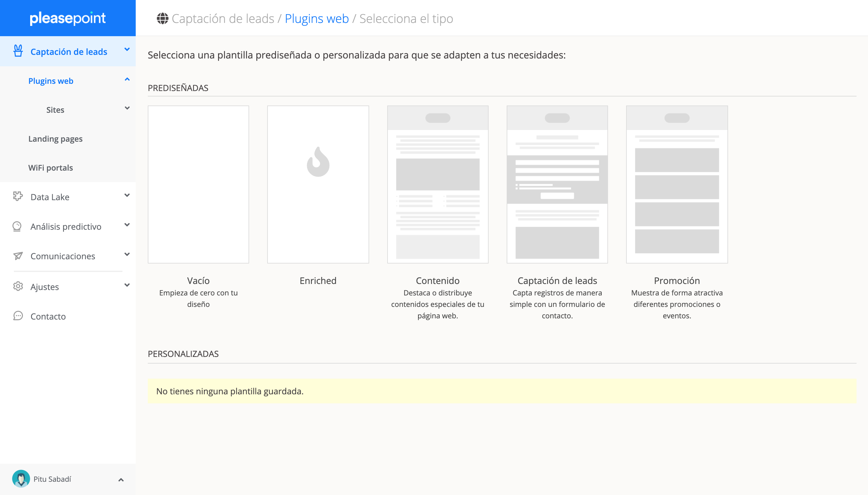Click the Pitu Sabadí avatar image

tap(21, 479)
